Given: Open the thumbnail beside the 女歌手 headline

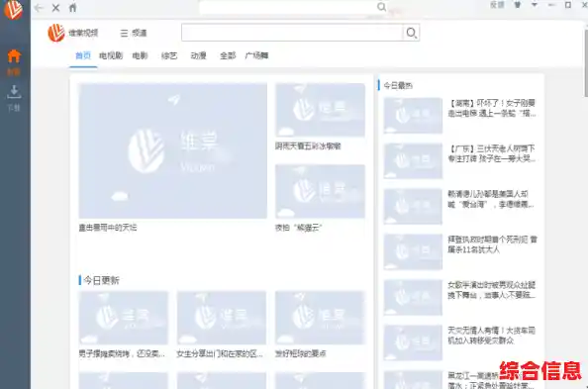Looking at the screenshot, I should [x=413, y=298].
